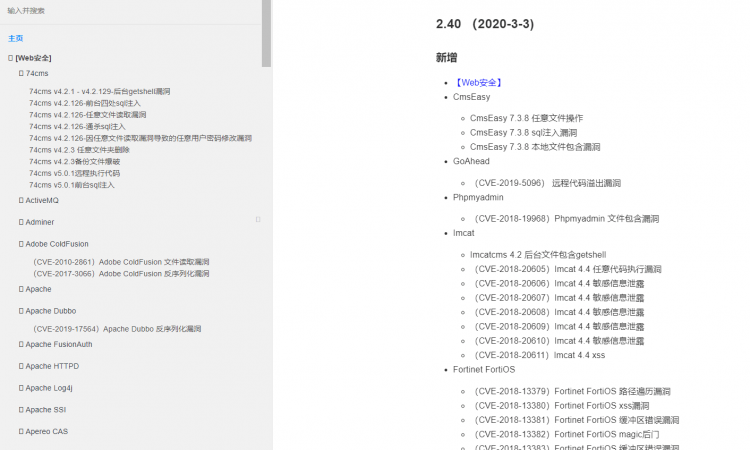This screenshot has width=750, height=450.
Task: Click the sidebar vertical scrollbar thumb
Action: click(266, 33)
